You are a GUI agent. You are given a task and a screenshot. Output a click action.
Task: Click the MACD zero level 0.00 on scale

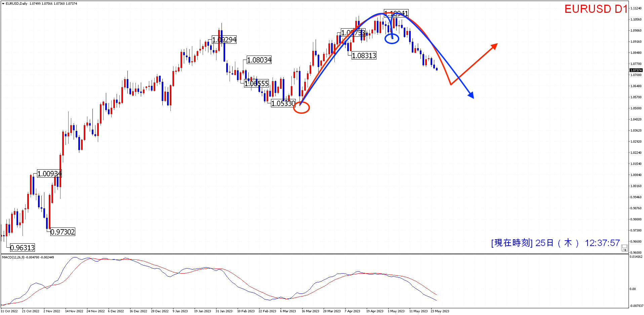coord(633,289)
